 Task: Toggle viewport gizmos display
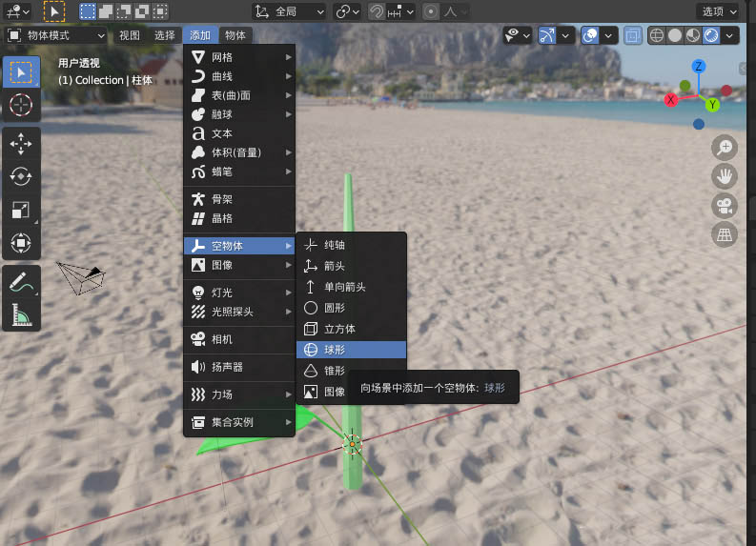pos(547,35)
